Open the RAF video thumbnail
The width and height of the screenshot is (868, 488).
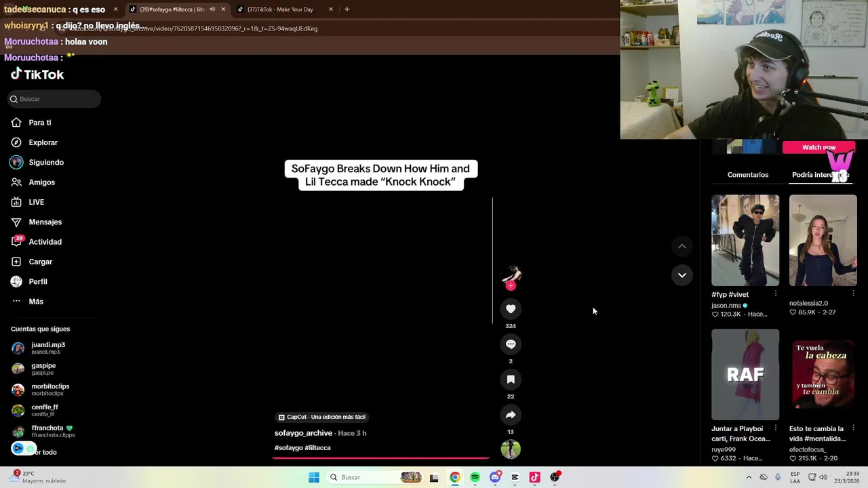[745, 375]
